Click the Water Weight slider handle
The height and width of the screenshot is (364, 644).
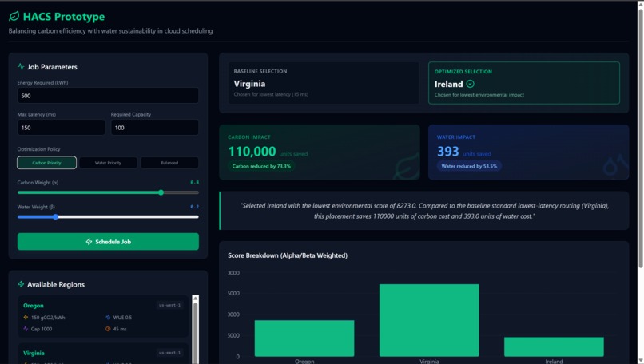[x=55, y=216]
